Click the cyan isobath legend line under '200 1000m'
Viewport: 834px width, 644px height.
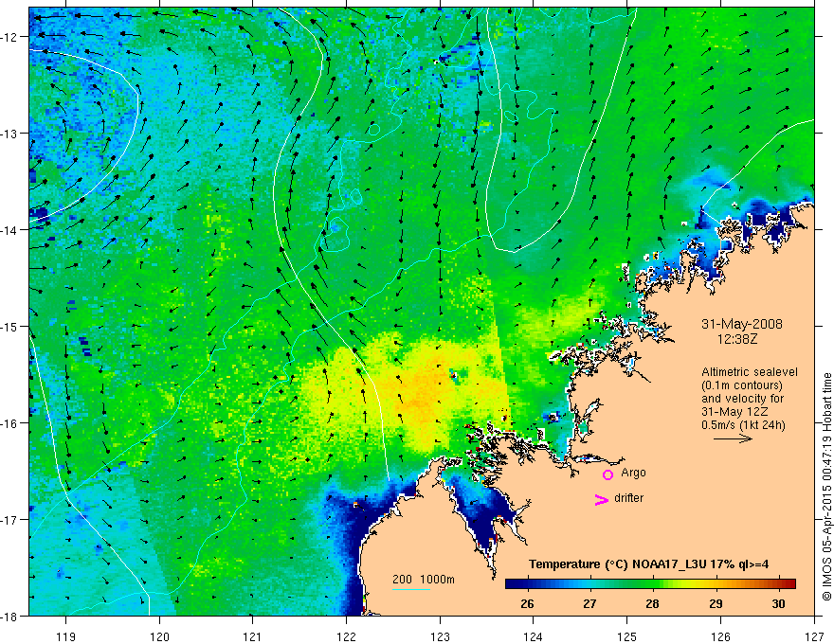point(411,589)
